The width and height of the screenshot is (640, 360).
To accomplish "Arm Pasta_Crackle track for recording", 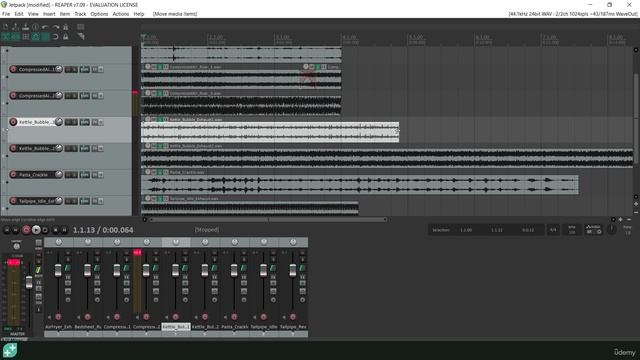I will (13, 175).
